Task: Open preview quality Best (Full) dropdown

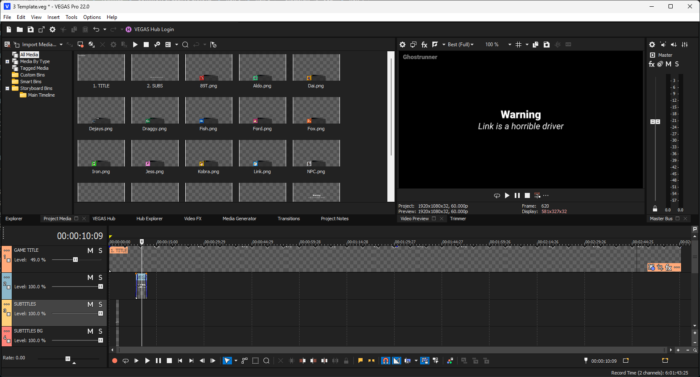Action: pos(461,45)
